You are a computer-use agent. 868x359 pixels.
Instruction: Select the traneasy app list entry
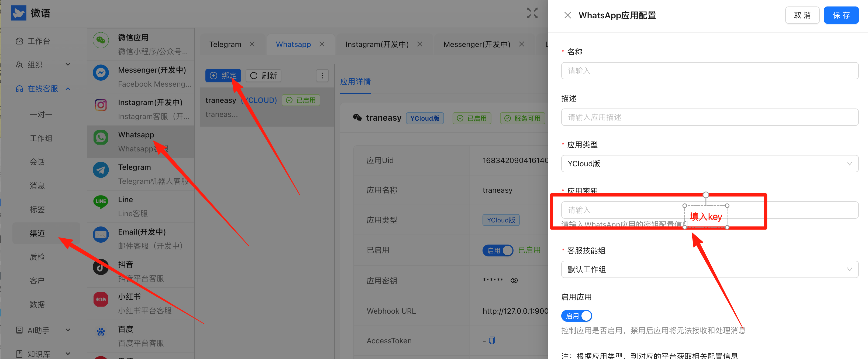[x=267, y=107]
